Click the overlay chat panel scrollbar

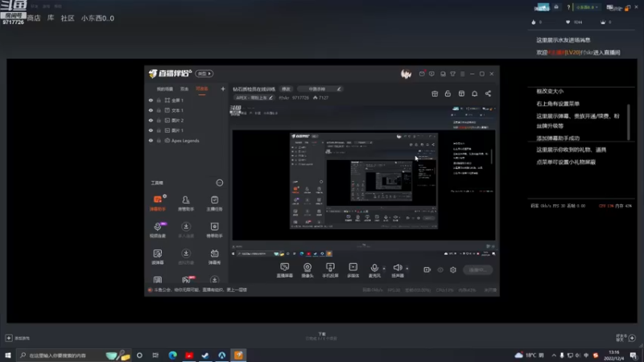pos(628,121)
